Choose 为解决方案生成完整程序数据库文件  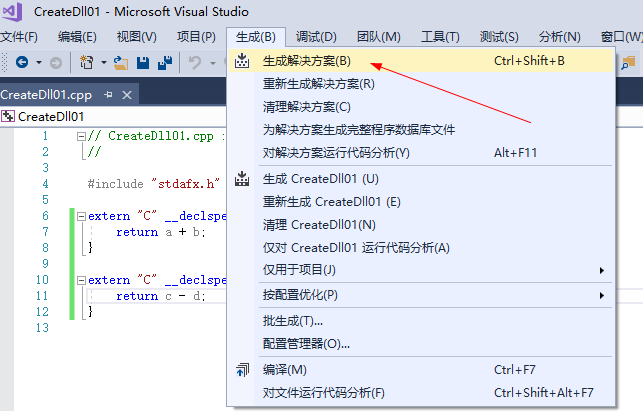tap(421, 130)
